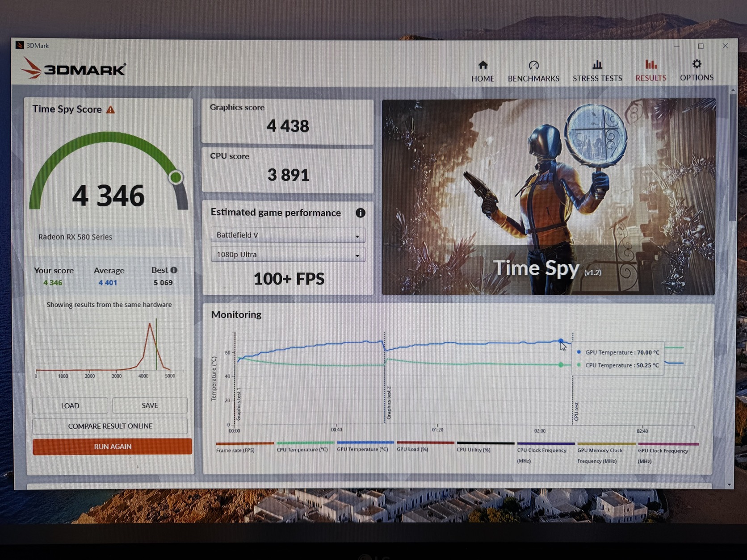The width and height of the screenshot is (747, 560).
Task: Minimize the 3DMark window
Action: (676, 46)
